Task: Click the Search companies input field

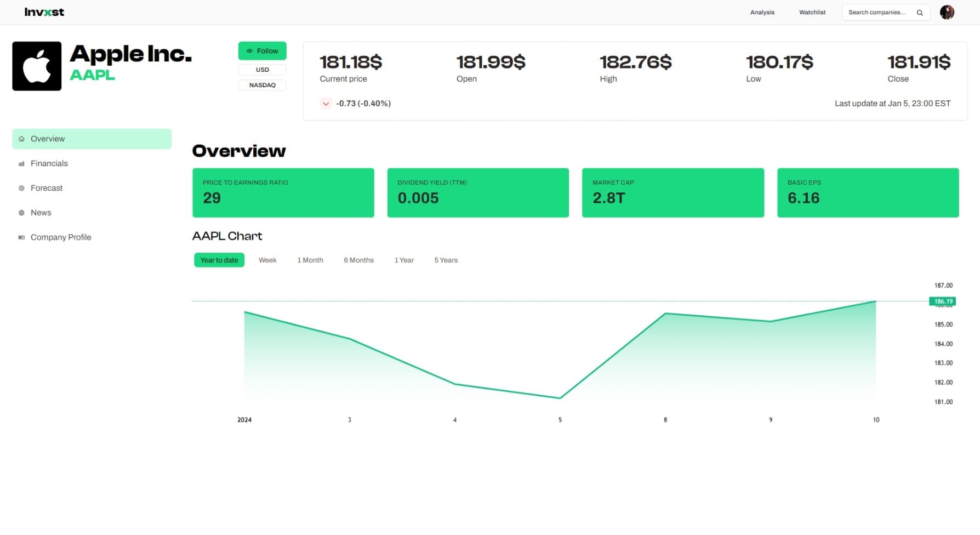Action: tap(877, 13)
